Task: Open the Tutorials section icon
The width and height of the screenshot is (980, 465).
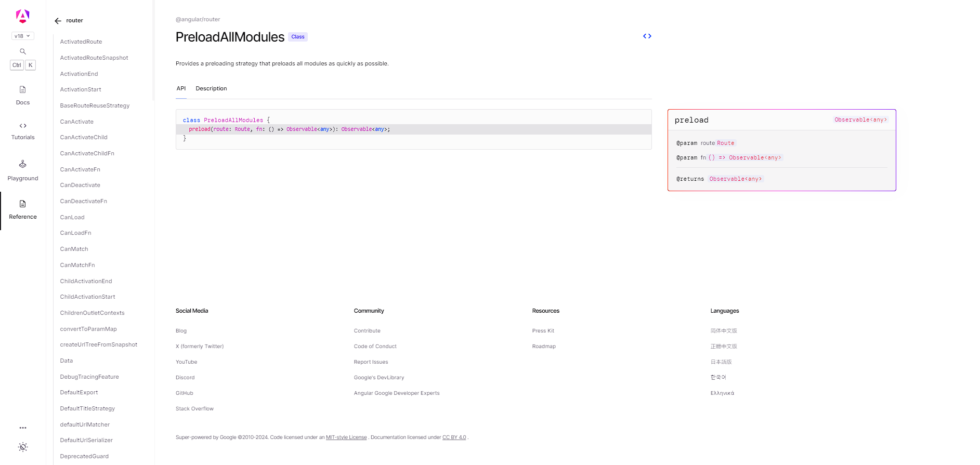Action: click(23, 126)
